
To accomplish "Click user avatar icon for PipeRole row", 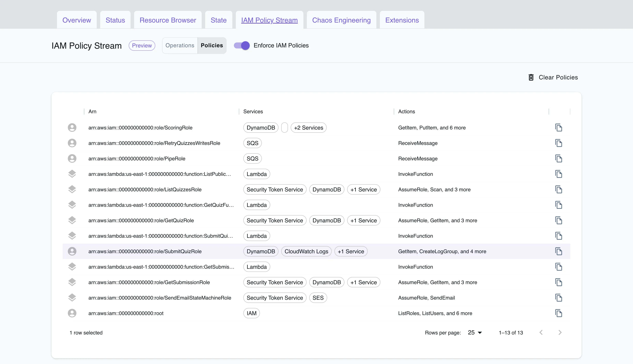I will [x=72, y=158].
